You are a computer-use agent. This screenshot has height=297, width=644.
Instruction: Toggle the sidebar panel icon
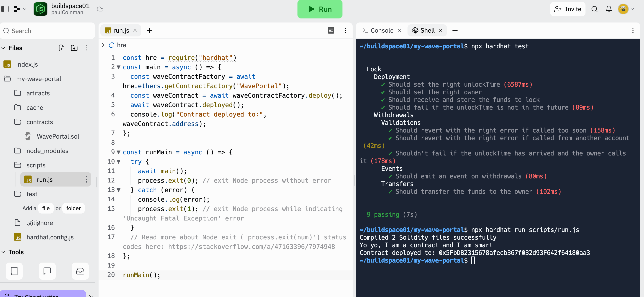[5, 9]
